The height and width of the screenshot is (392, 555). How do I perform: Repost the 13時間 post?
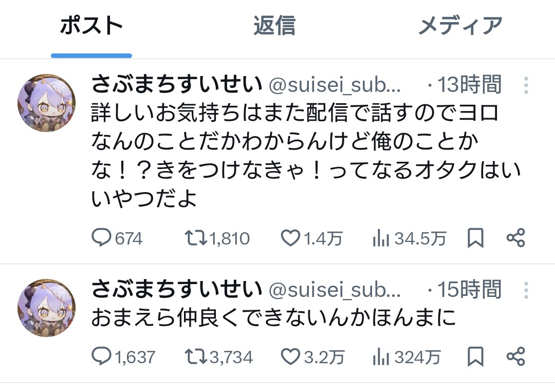[x=196, y=238]
